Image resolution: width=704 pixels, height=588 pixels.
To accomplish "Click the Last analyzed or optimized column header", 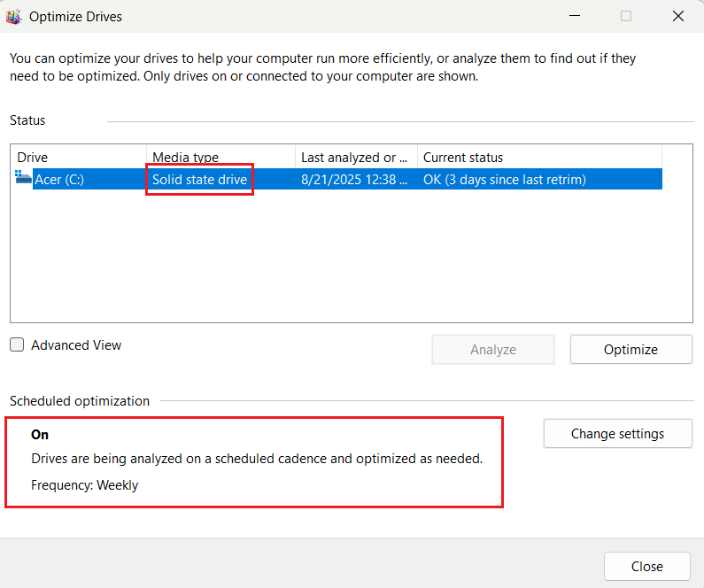I will pos(354,158).
